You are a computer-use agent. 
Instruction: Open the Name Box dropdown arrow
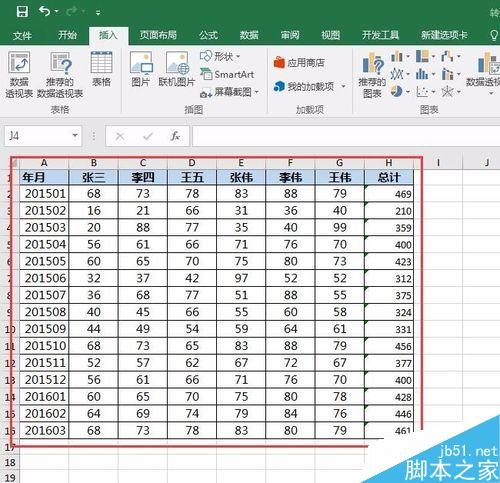click(75, 136)
